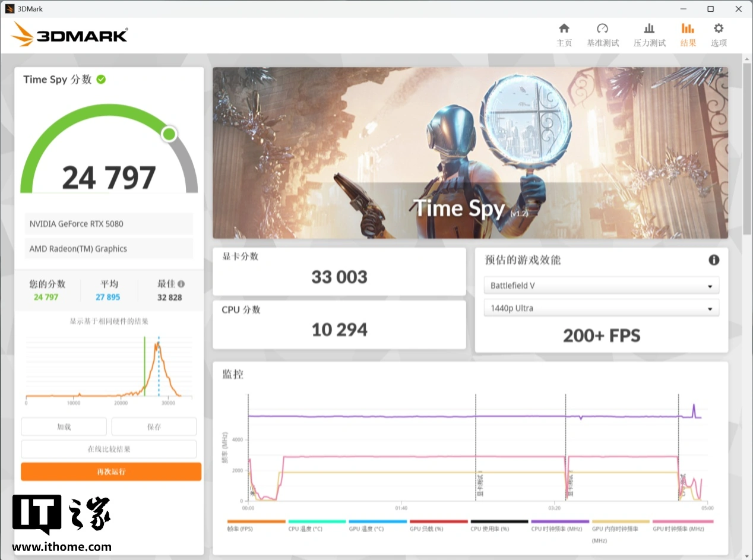Click the 保存 save button
753x560 pixels.
(x=154, y=426)
